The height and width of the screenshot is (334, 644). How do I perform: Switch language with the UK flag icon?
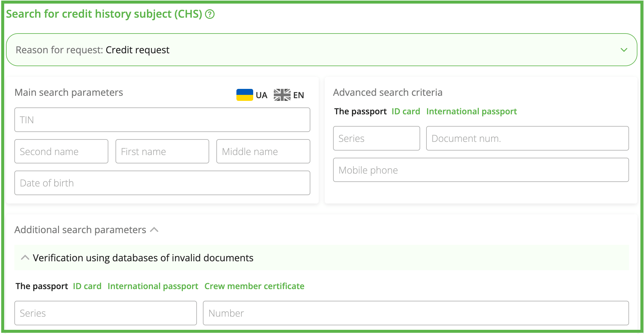tap(282, 95)
